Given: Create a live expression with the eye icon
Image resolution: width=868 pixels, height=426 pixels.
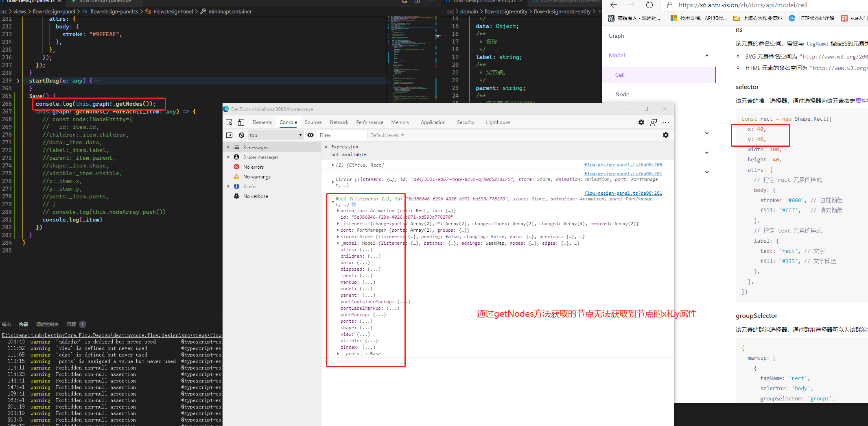Looking at the screenshot, I should tap(310, 135).
